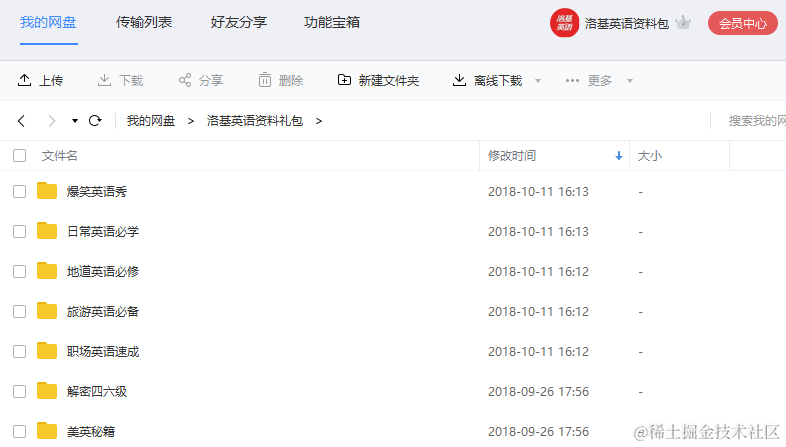Click the trash delete icon
This screenshot has width=786, height=447.
click(x=265, y=80)
